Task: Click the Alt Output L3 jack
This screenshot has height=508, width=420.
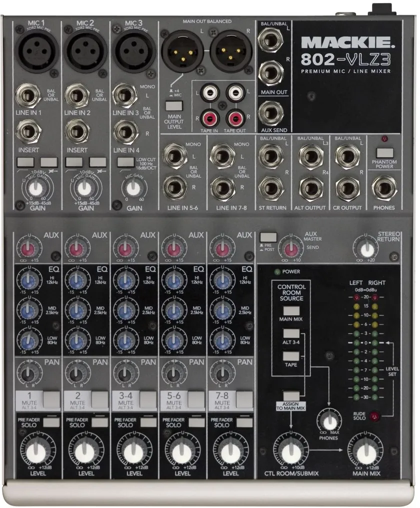Action: [x=311, y=157]
